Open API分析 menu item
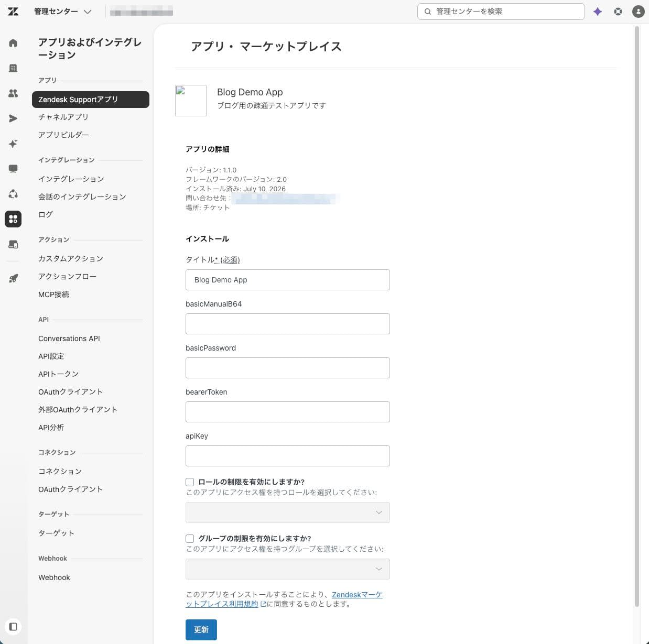 (x=51, y=428)
